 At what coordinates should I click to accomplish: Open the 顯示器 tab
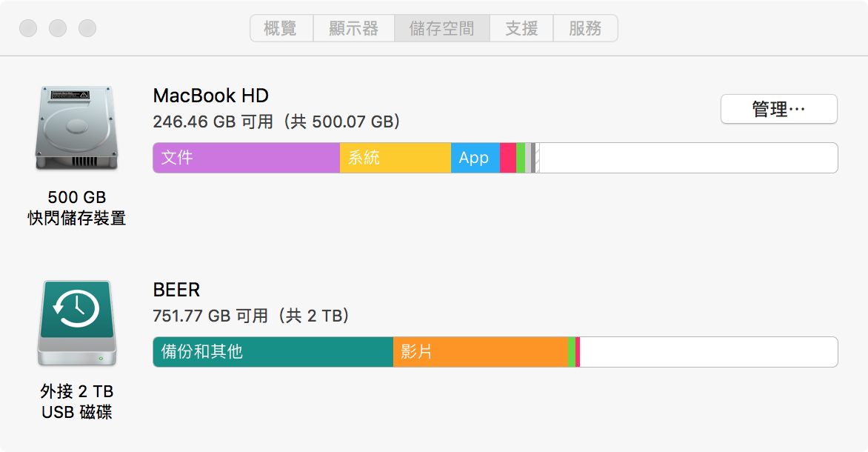click(353, 29)
